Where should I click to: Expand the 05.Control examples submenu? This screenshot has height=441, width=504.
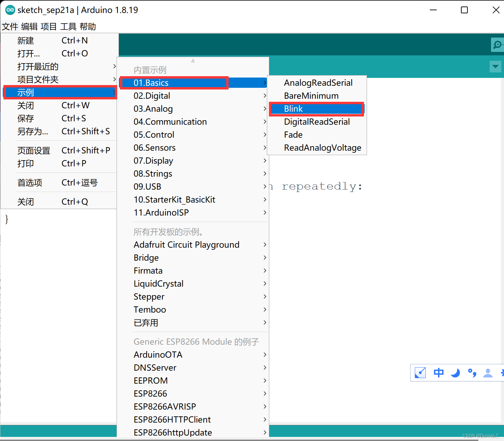point(193,135)
